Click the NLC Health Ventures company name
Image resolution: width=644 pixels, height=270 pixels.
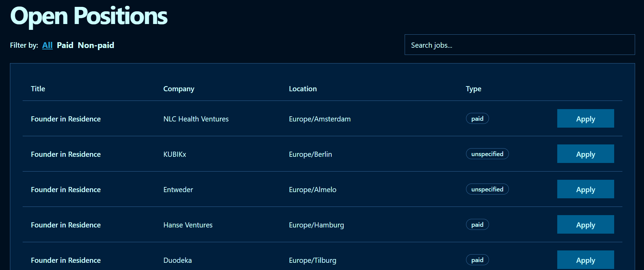point(196,119)
